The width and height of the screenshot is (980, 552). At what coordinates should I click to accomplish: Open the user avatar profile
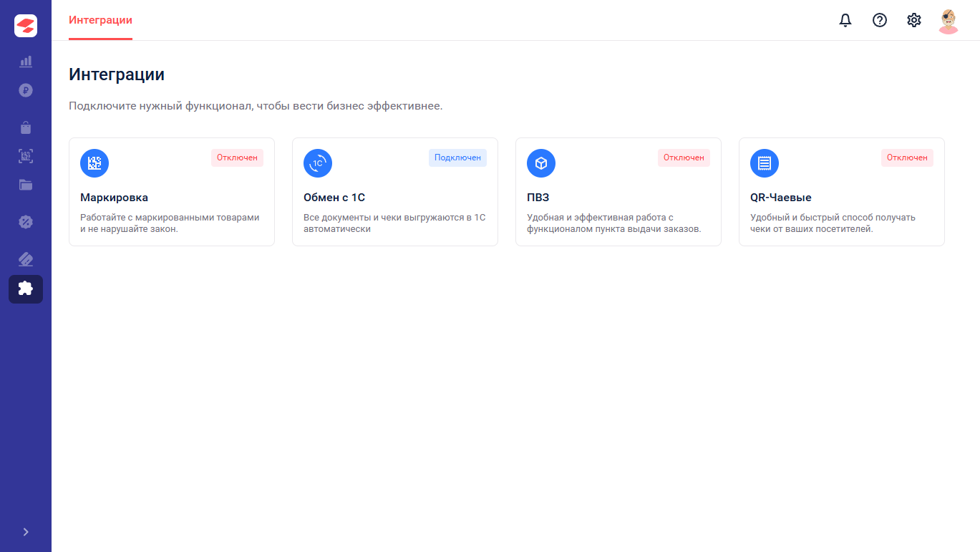tap(949, 21)
